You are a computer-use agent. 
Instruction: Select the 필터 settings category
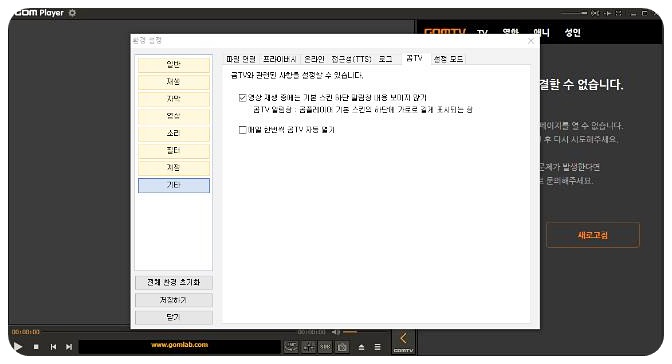(x=174, y=150)
